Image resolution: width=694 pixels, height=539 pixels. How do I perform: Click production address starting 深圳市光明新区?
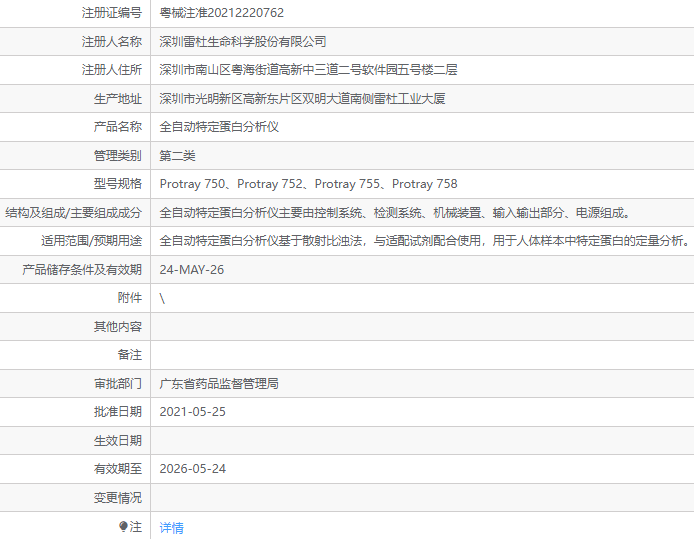click(302, 99)
